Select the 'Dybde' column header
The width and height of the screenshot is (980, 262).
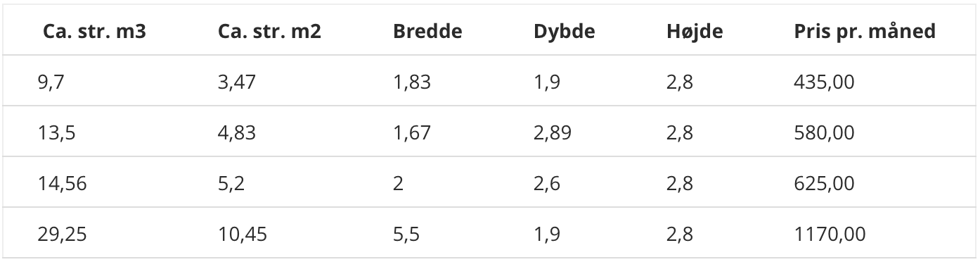564,32
